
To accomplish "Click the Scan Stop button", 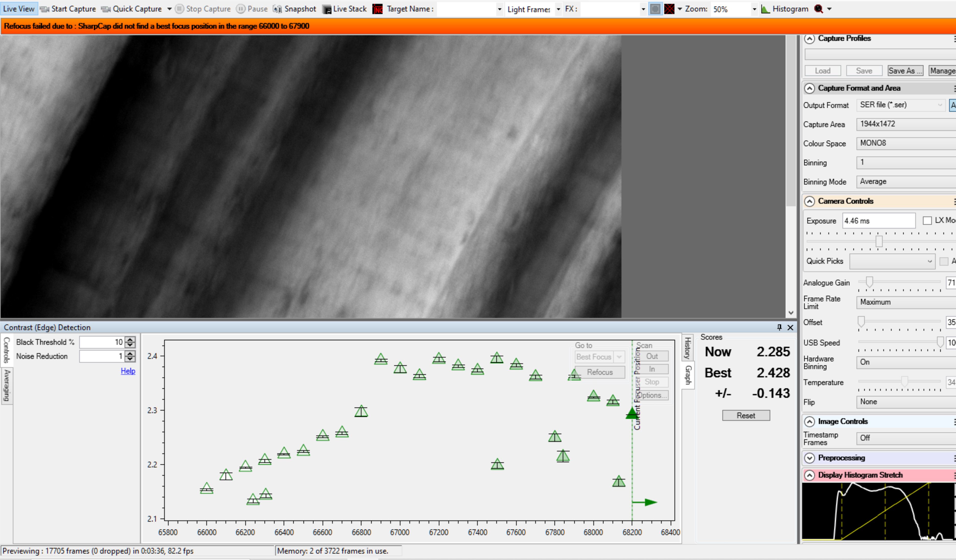I will (x=652, y=382).
